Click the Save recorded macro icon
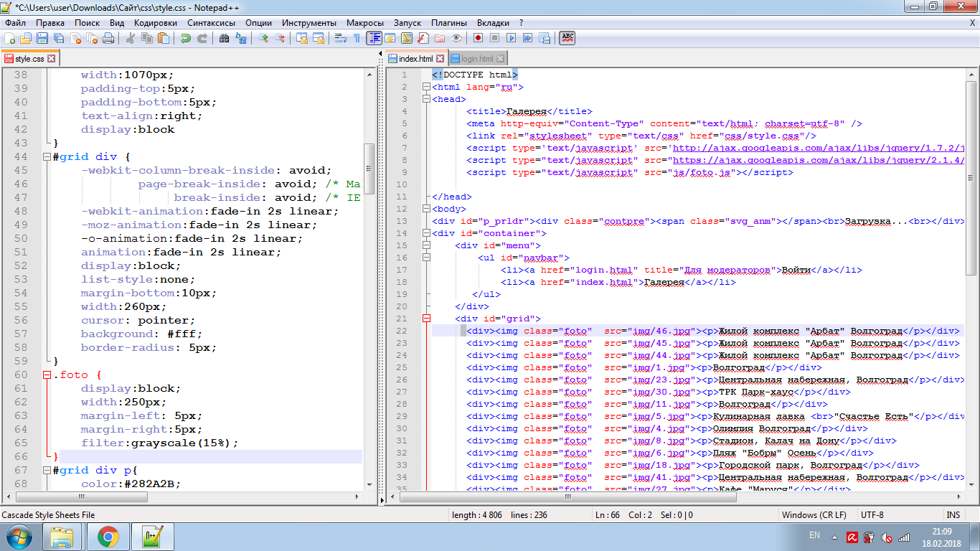Viewport: 980px width, 551px height. 544,38
